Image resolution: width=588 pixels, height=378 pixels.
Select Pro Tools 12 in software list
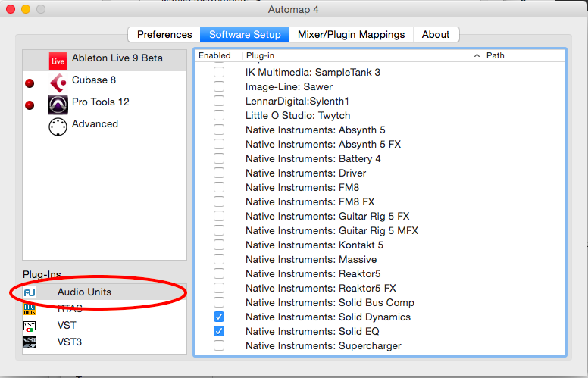coord(105,105)
